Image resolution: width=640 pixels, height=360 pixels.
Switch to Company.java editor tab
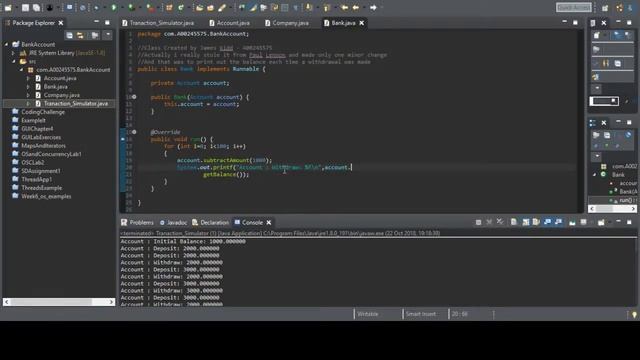click(287, 23)
